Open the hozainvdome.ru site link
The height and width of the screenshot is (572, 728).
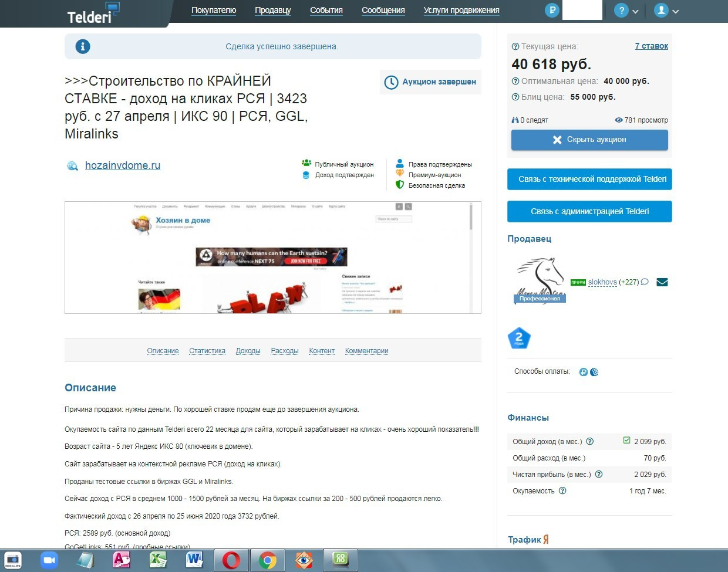123,165
